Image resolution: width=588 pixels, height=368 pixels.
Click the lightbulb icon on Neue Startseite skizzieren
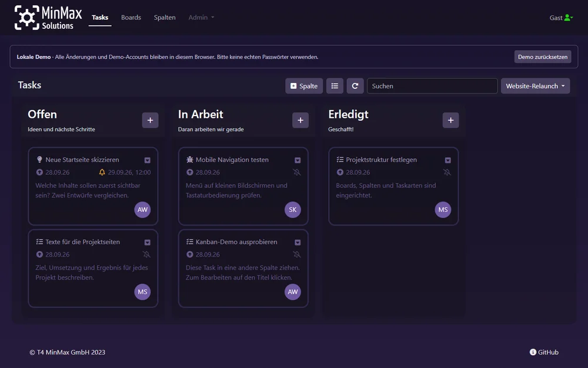(x=39, y=160)
